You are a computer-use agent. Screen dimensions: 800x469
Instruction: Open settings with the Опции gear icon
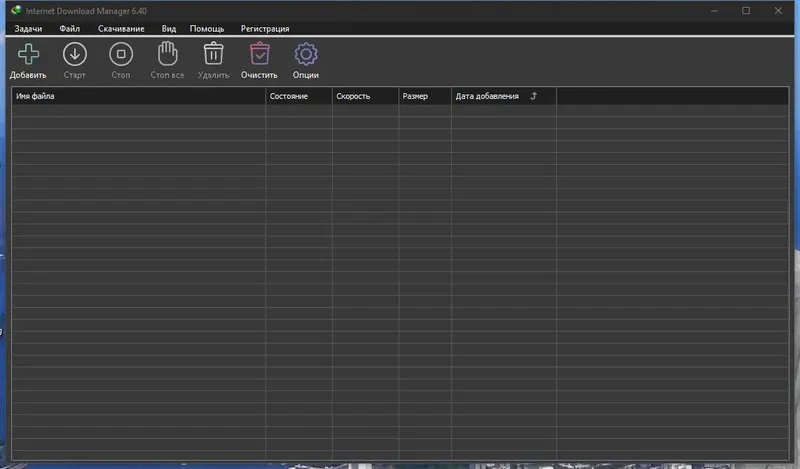(306, 54)
